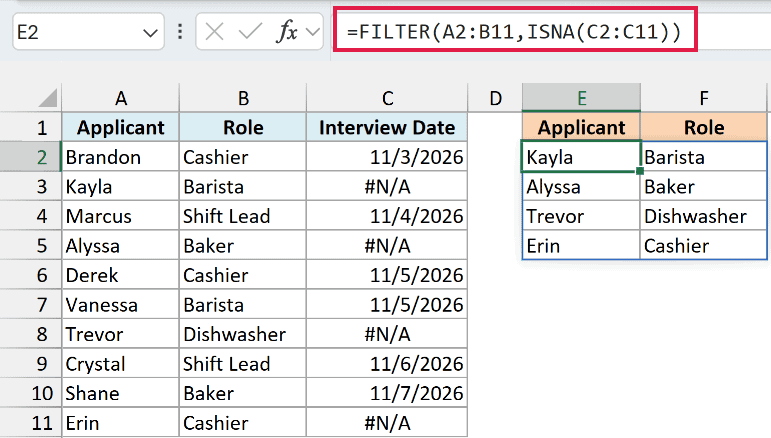
Task: Click the Select All corner triangle
Action: pyautogui.click(x=48, y=98)
